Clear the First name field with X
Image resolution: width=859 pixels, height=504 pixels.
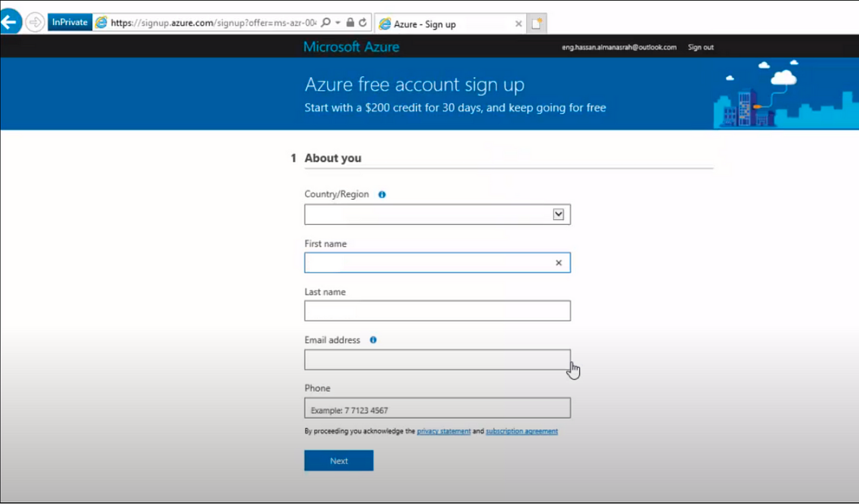click(x=558, y=262)
